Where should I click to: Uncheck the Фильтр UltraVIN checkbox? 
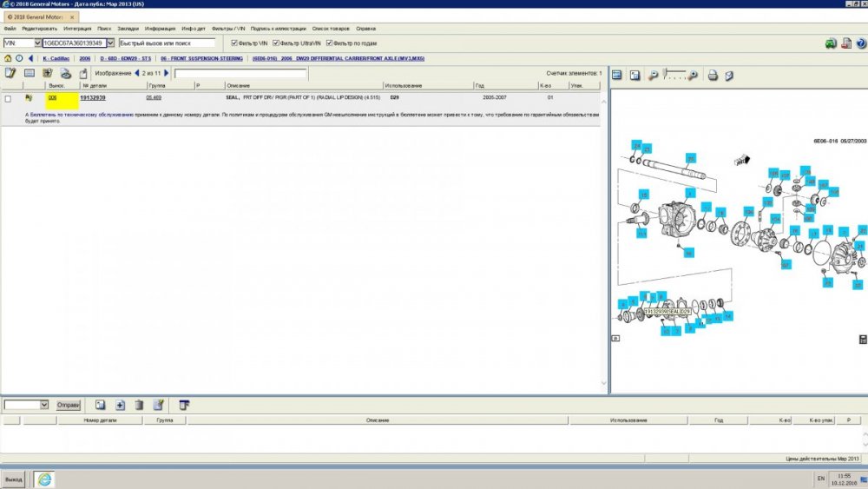point(276,43)
